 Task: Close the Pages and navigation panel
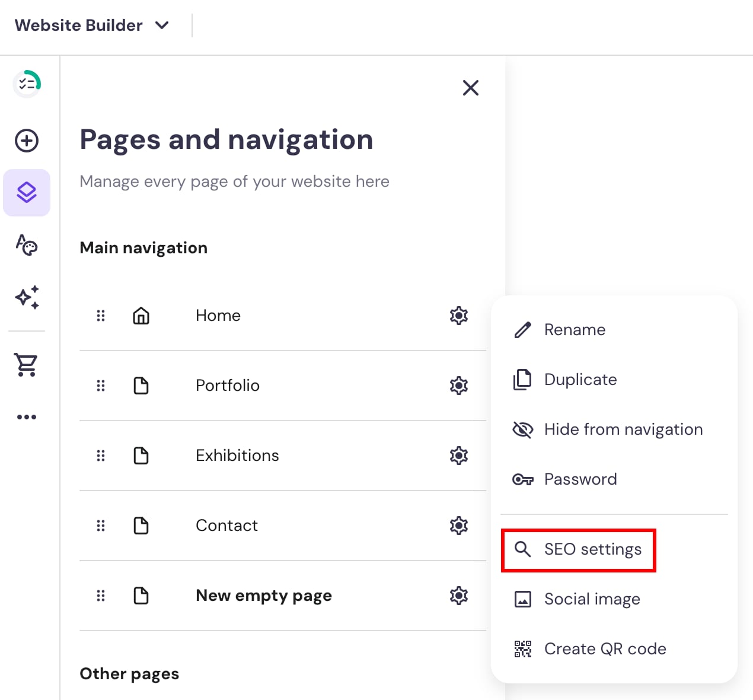click(470, 88)
